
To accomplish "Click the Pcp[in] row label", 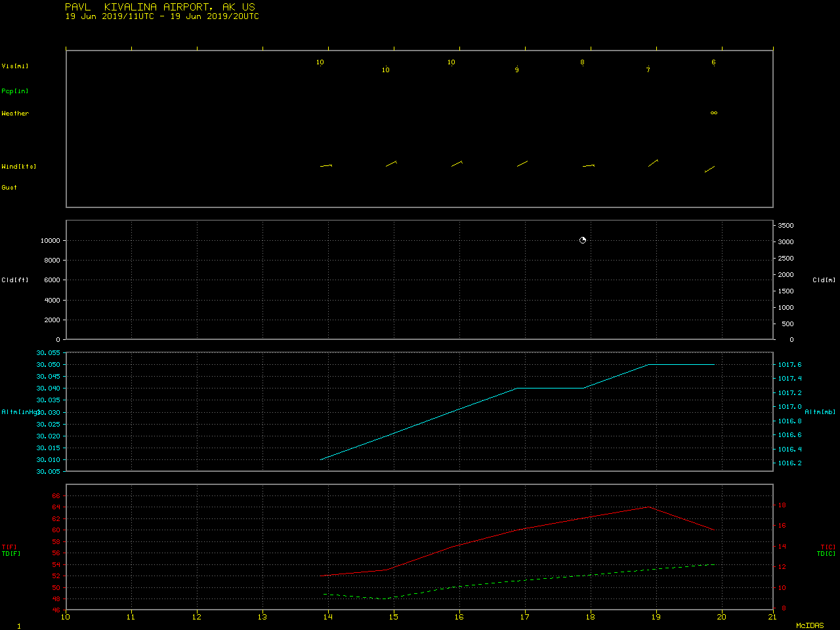I will click(15, 91).
